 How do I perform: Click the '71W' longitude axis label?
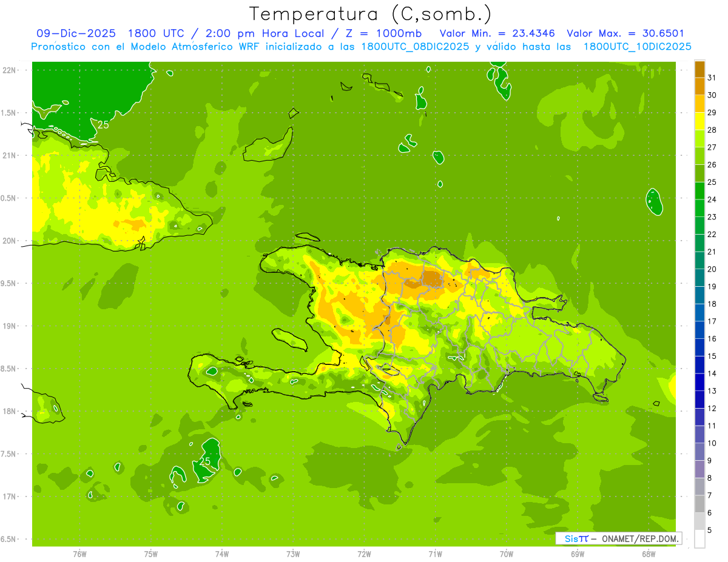coord(435,554)
